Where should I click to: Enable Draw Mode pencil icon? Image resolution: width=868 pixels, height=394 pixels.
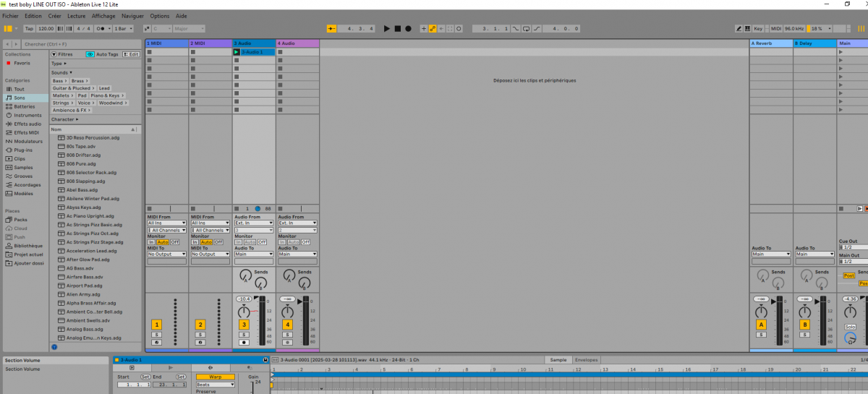739,28
